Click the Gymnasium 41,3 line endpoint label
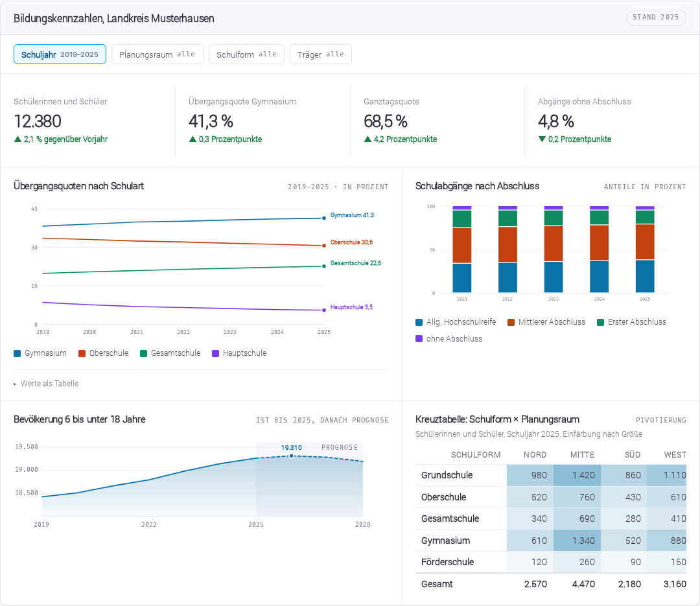This screenshot has width=700, height=606. point(352,215)
